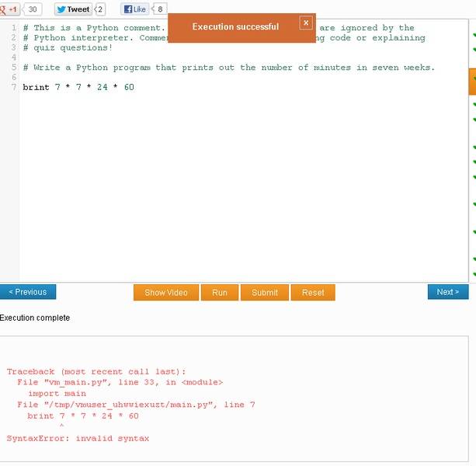Click the Run button
The width and height of the screenshot is (476, 466).
[x=220, y=292]
